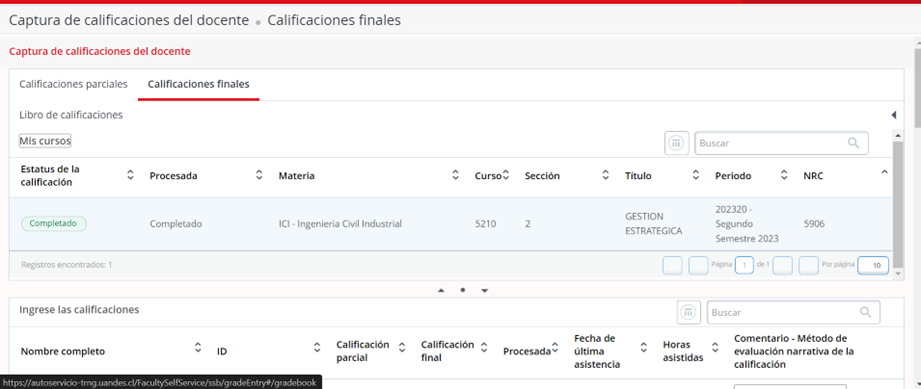
Task: Click the magnifier icon in Mis cursos search
Action: click(853, 143)
